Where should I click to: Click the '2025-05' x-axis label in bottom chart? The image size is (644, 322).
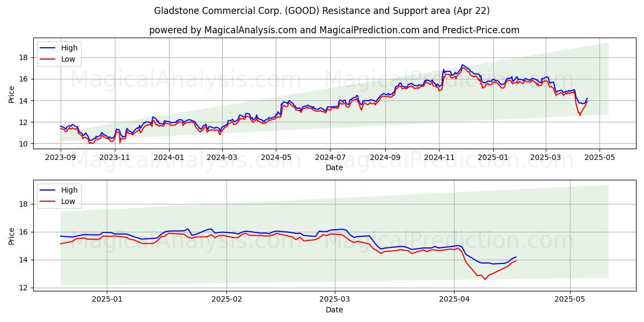pos(570,299)
